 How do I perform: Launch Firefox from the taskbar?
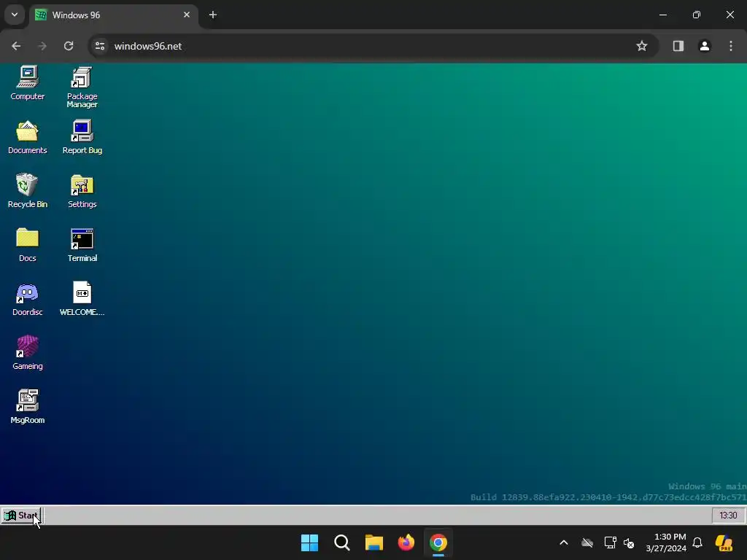click(406, 542)
